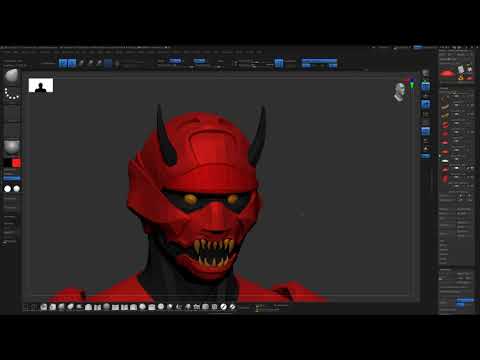Click the wide blue slider in top toolbar
Viewport: 480px width, 360px height.
[319, 61]
